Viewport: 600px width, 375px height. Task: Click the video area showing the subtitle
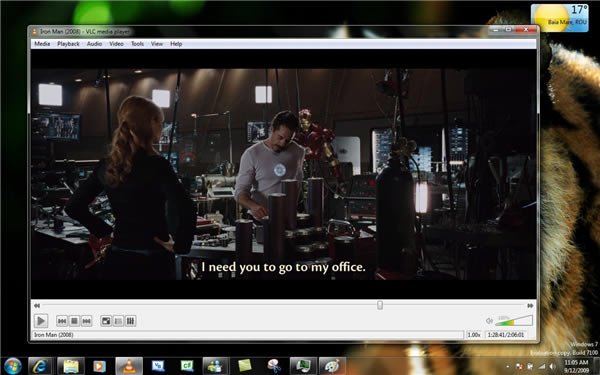coord(283,174)
